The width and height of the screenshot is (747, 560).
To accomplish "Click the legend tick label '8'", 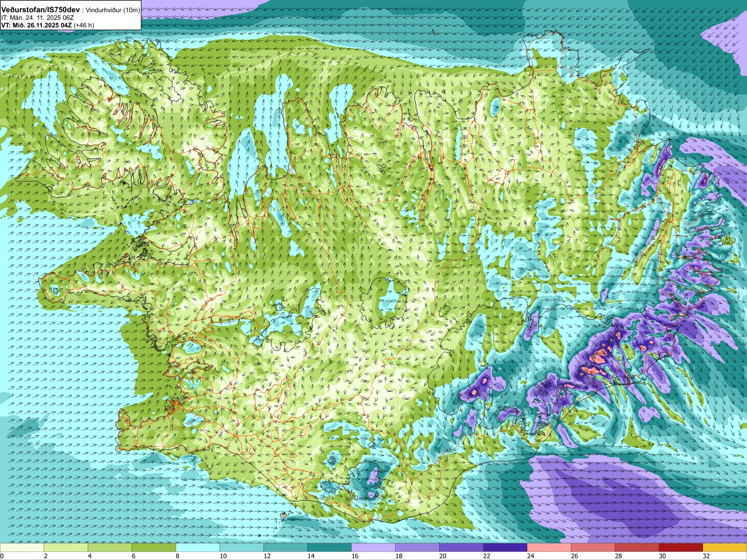I will coord(177,556).
